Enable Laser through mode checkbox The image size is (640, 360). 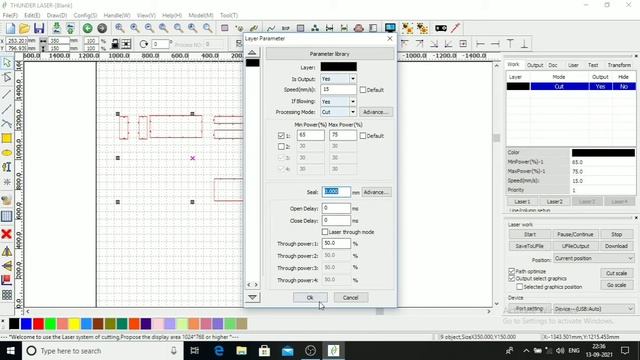pyautogui.click(x=325, y=232)
